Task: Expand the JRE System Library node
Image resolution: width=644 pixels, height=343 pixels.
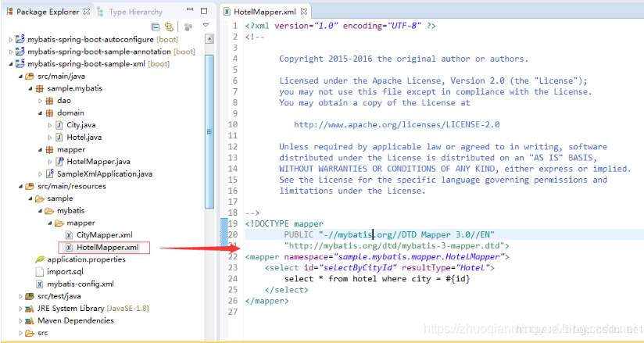Action: point(20,309)
